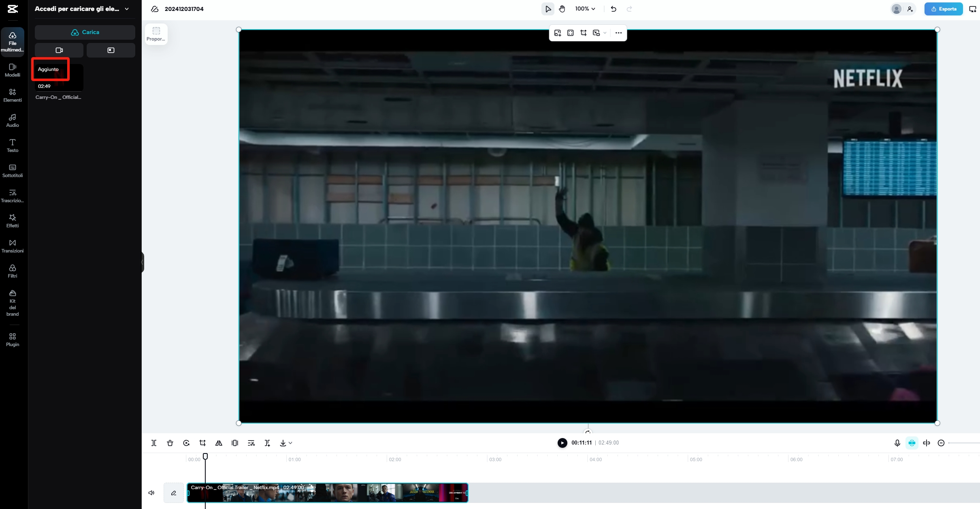The image size is (980, 509).
Task: Open the Audio panel
Action: point(13,120)
